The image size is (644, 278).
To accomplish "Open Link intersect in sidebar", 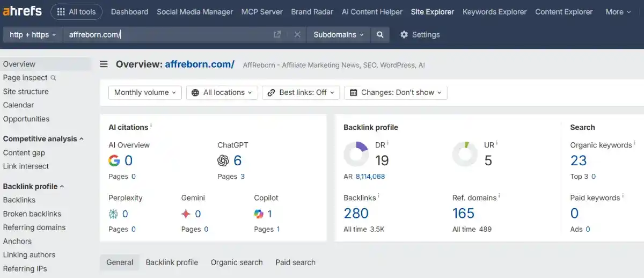I will [x=26, y=166].
